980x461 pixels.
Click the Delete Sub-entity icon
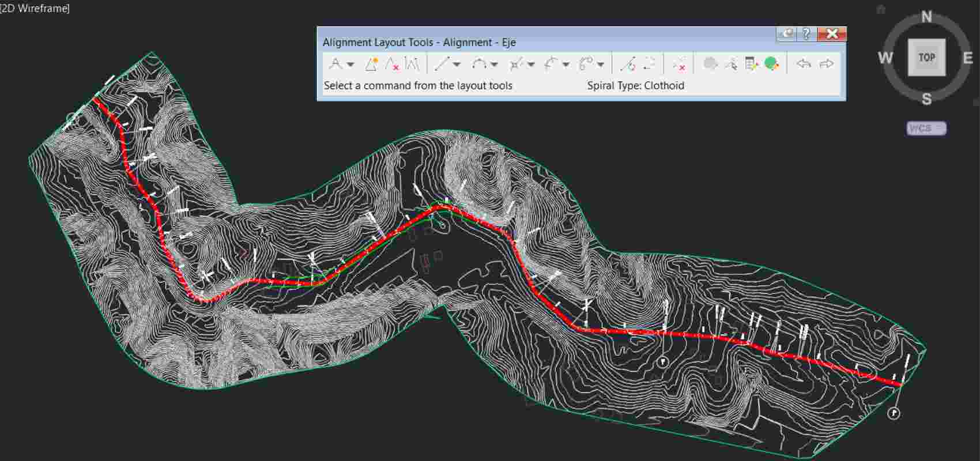[679, 64]
